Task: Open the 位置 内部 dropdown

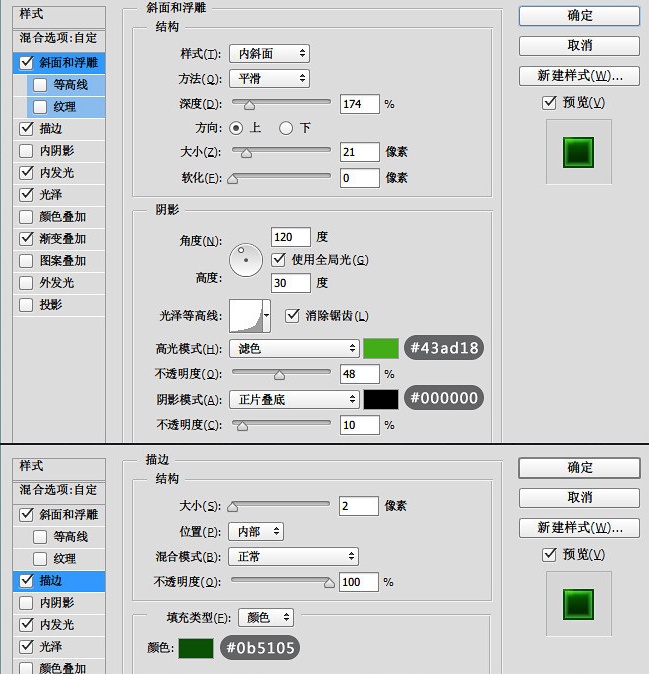Action: tap(256, 532)
